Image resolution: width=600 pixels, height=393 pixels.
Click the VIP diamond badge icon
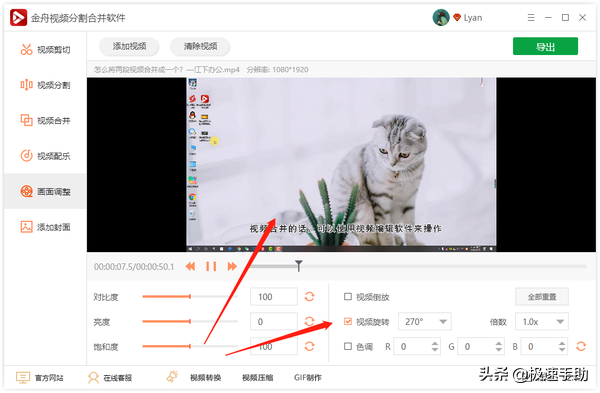click(x=457, y=17)
